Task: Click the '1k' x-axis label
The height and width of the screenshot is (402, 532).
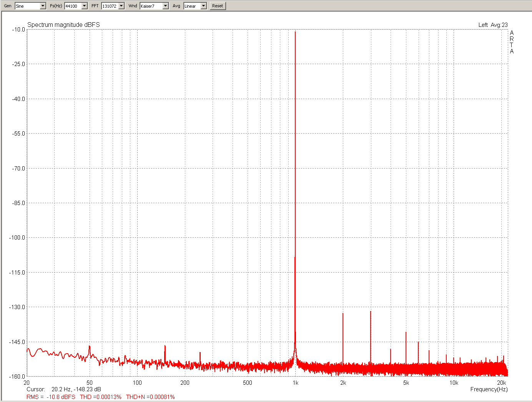Action: (x=295, y=383)
